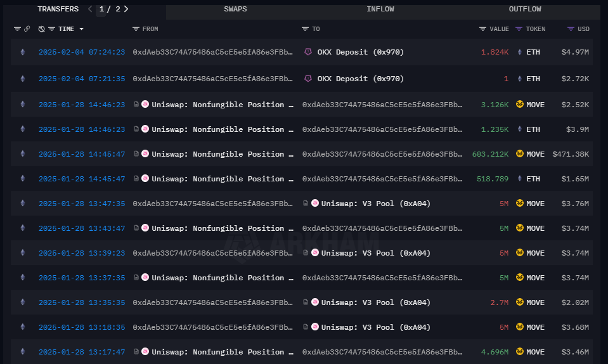Viewport: 608px width, 364px height.
Task: Open the 2025-02-04 07:24:23 transaction link
Action: (x=81, y=52)
